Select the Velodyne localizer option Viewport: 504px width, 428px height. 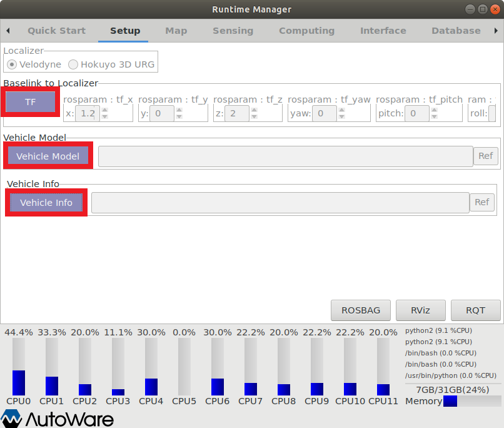pos(12,64)
